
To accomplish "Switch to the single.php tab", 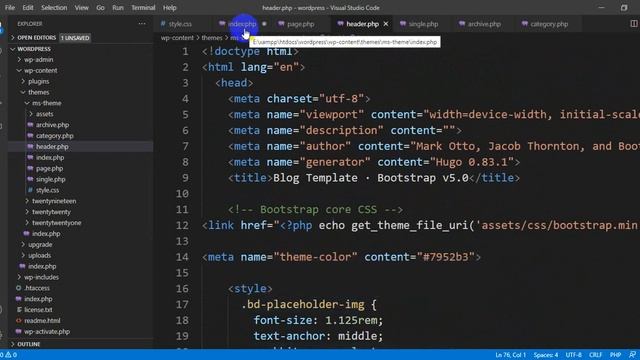I will [x=423, y=24].
